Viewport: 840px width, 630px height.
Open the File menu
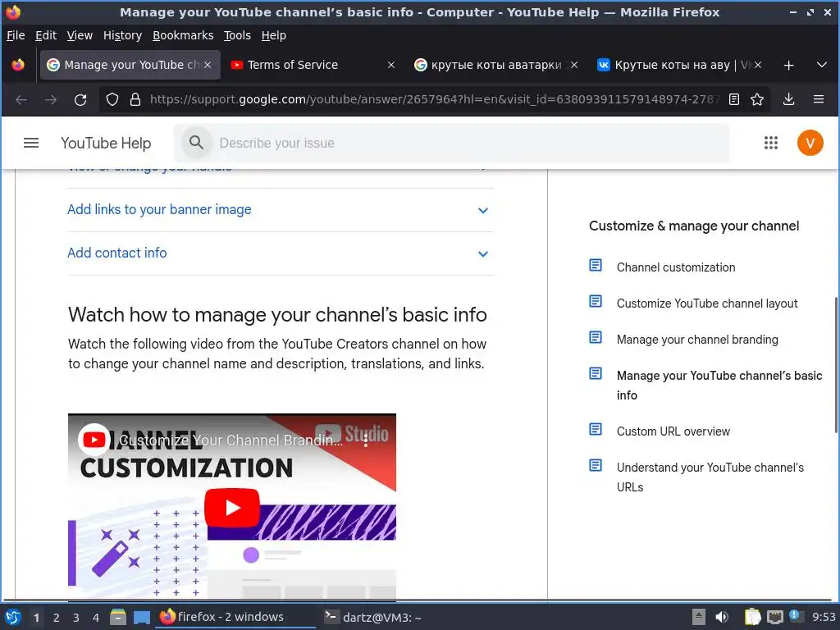coord(16,35)
